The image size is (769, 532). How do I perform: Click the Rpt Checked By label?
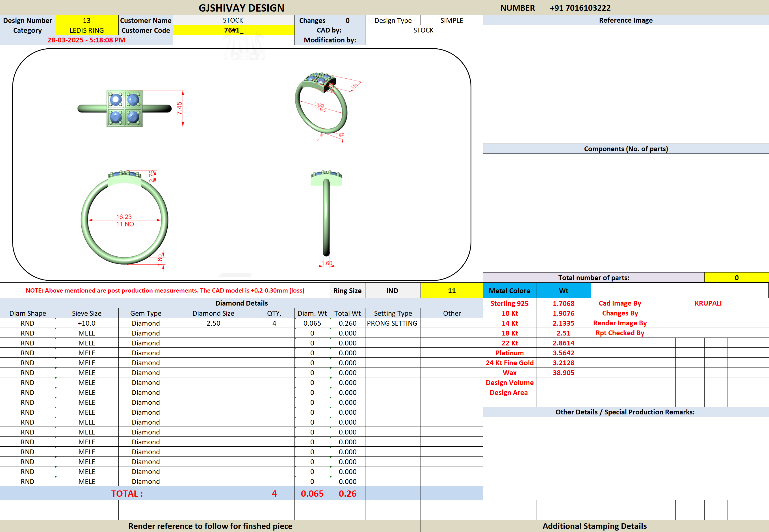tap(620, 333)
